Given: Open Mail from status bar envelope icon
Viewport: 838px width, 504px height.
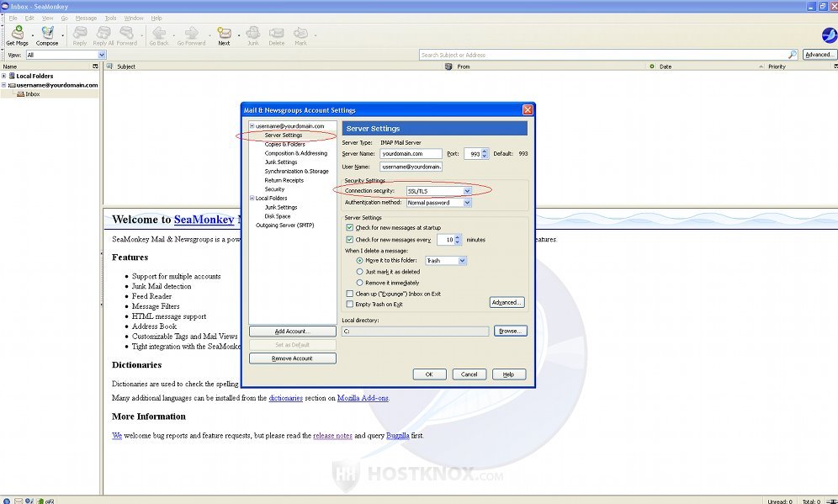Looking at the screenshot, I should click(x=19, y=501).
